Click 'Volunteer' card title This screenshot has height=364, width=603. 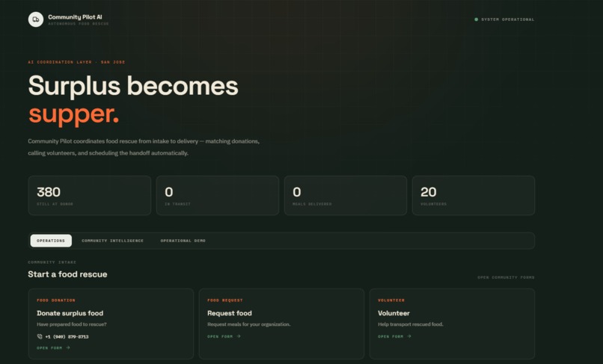pyautogui.click(x=394, y=313)
